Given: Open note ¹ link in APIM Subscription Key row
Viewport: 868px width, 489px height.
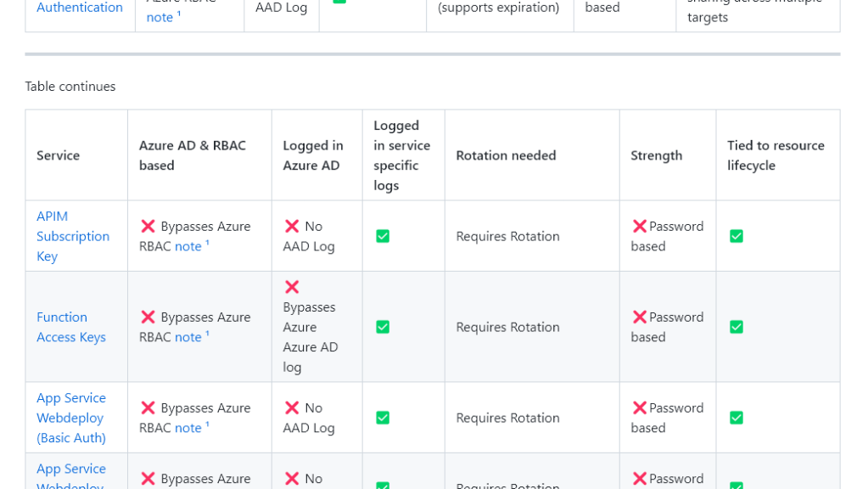Looking at the screenshot, I should (x=192, y=246).
